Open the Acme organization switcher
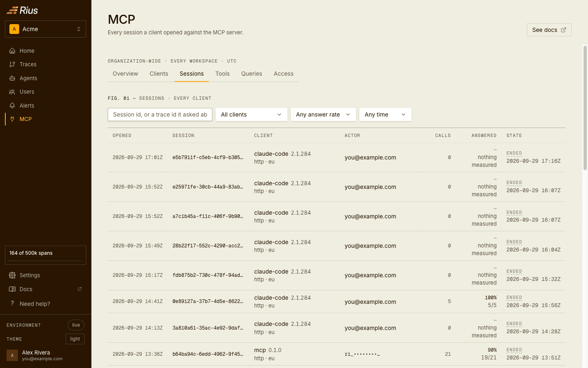The height and width of the screenshot is (368, 588). [45, 29]
